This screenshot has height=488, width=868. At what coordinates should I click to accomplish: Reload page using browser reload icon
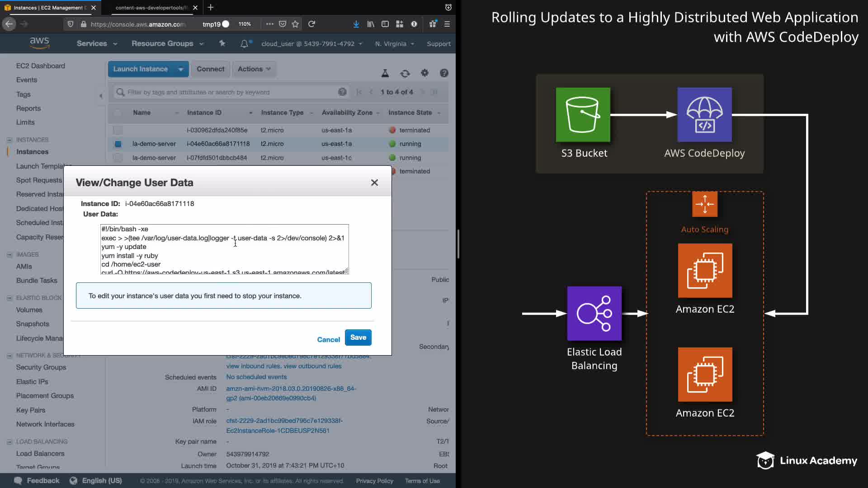point(311,24)
